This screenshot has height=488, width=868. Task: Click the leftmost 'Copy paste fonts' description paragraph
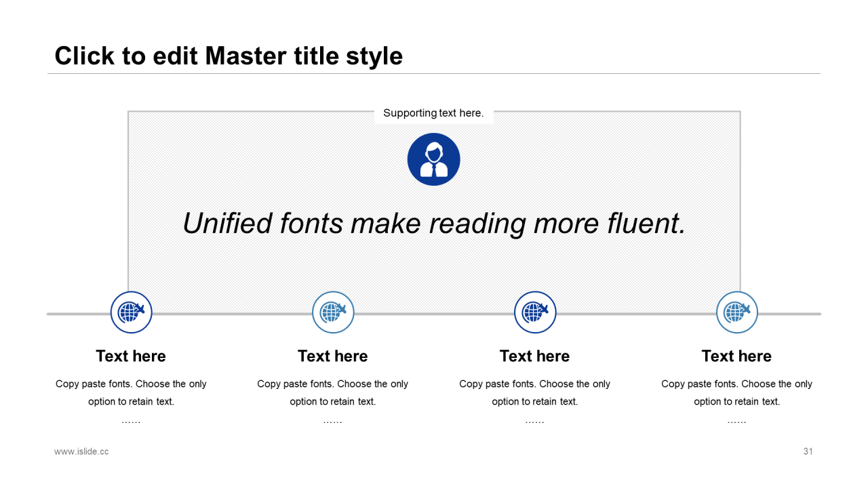(131, 392)
